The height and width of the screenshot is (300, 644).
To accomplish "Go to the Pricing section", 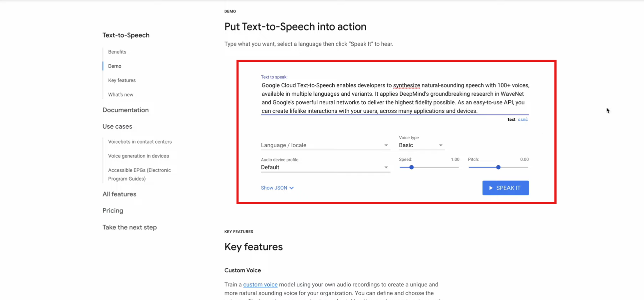I will [113, 211].
